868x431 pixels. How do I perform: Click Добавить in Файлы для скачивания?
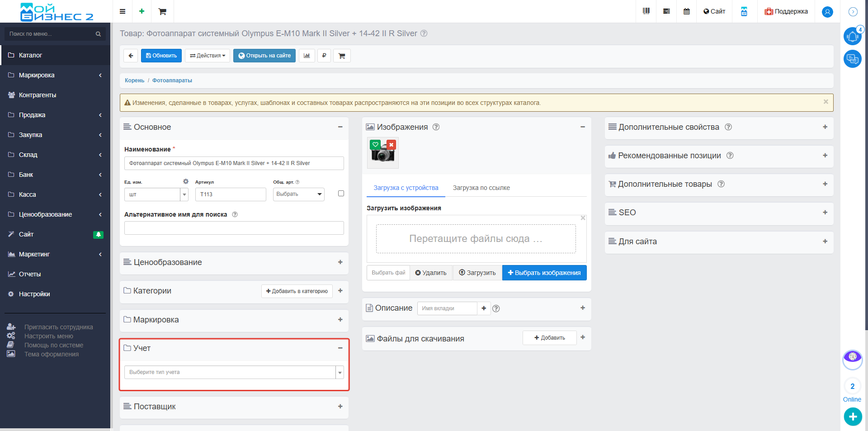(550, 338)
